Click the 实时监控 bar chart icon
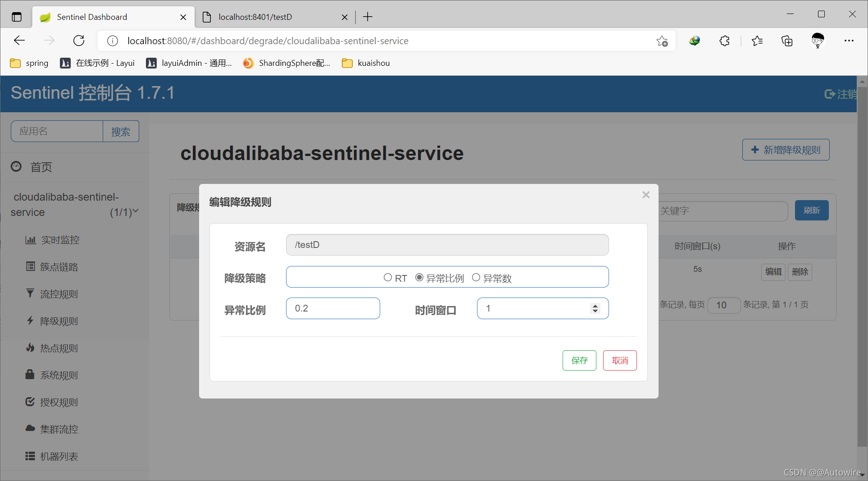868x481 pixels. 30,240
